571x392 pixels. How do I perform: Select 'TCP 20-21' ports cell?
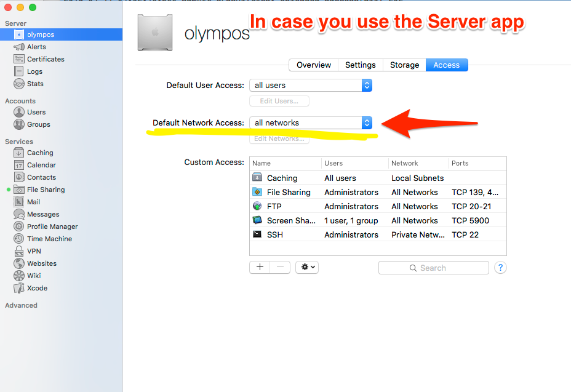tap(471, 207)
